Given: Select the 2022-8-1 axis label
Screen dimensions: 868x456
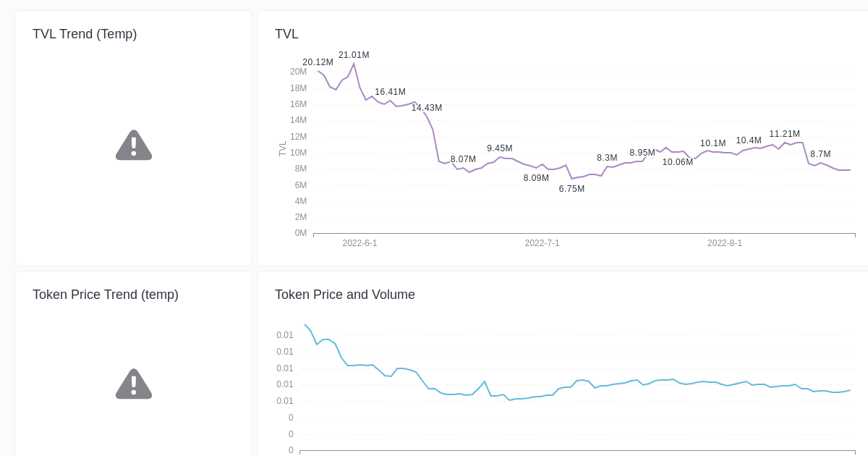Looking at the screenshot, I should tap(725, 243).
